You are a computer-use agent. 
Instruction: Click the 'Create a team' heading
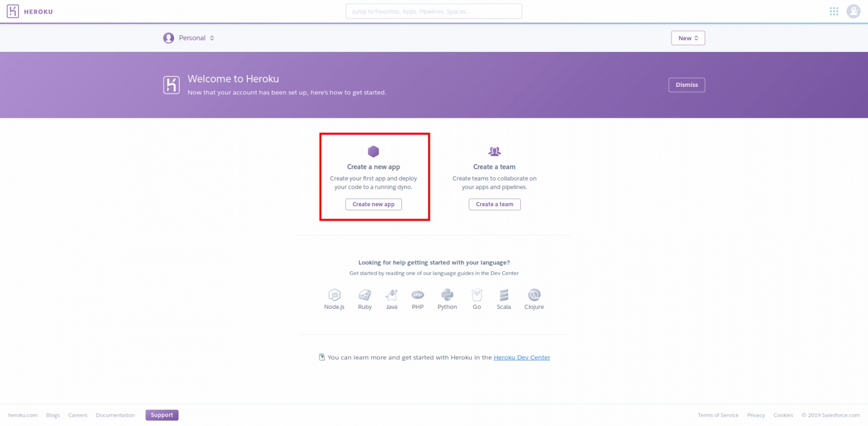point(494,167)
